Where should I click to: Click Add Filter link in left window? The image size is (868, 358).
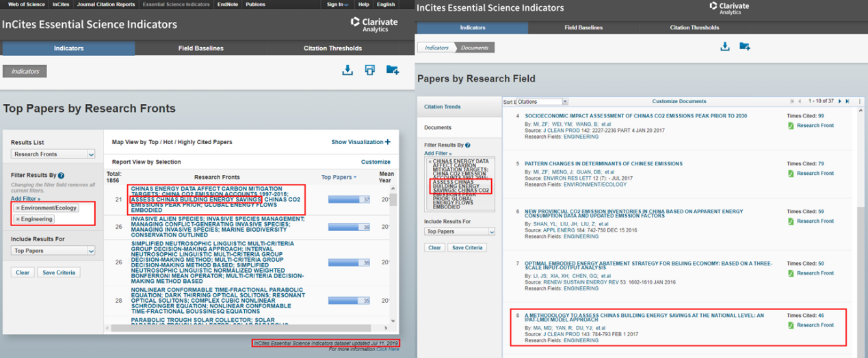[25, 199]
